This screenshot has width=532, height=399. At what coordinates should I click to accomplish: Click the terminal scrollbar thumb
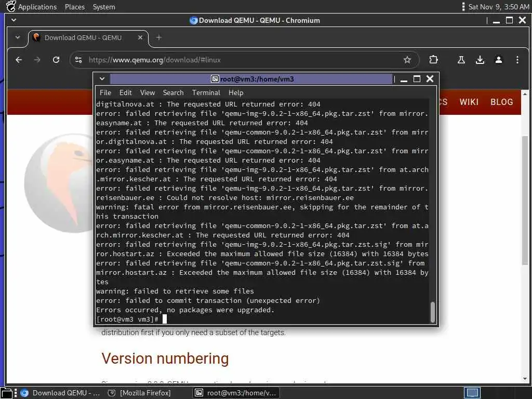433,312
